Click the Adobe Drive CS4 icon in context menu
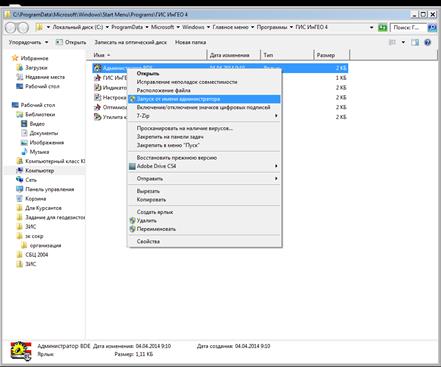Screen dimensions: 441x367 132,166
